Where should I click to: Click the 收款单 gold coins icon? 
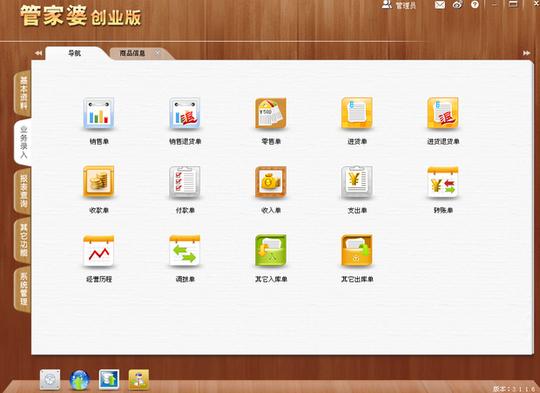[98, 182]
